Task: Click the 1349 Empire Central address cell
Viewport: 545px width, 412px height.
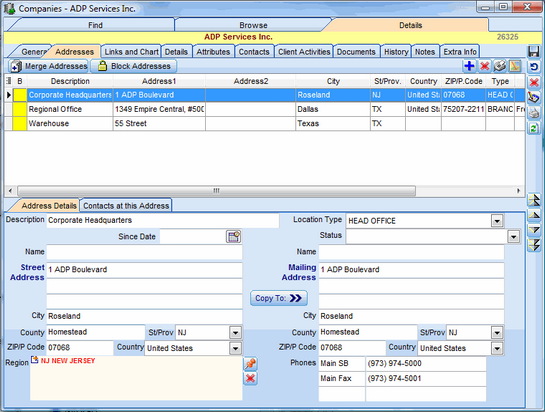Action: 159,109
